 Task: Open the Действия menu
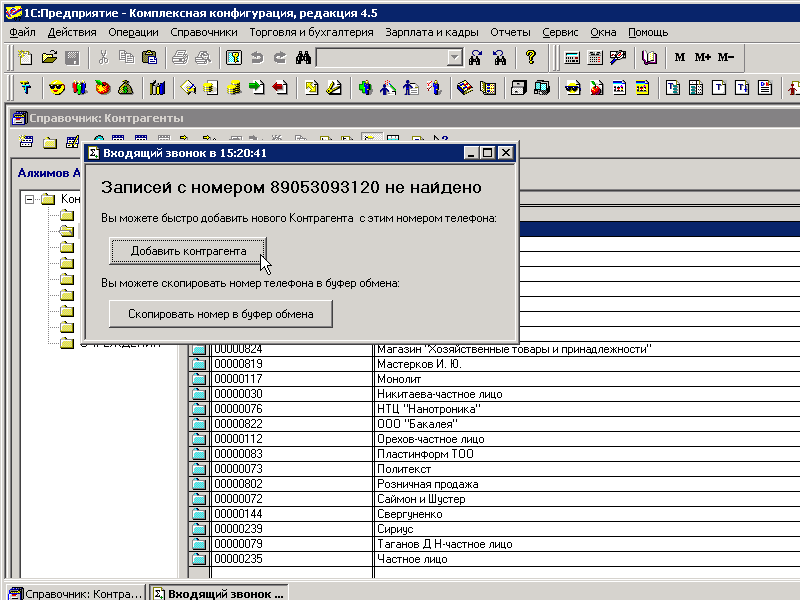pos(72,32)
